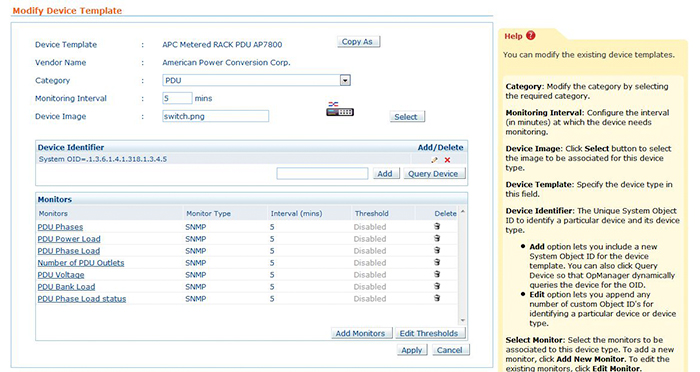700x372 pixels.
Task: Click Select button for device image
Action: pyautogui.click(x=407, y=117)
